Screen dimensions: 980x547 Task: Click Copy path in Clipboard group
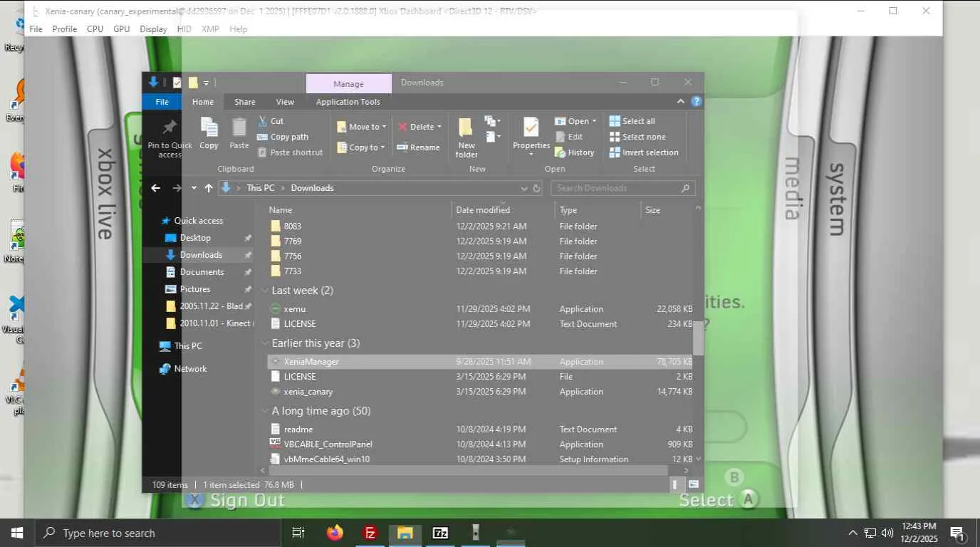tap(283, 137)
